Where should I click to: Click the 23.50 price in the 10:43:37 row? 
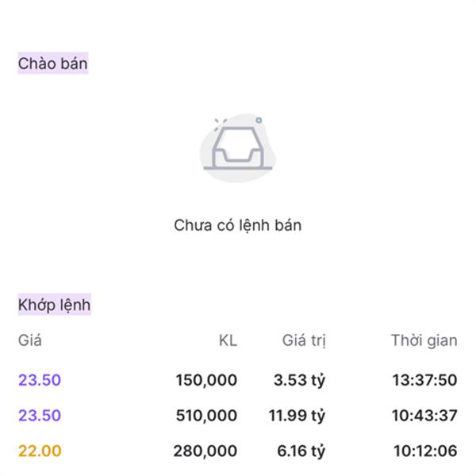(x=40, y=416)
